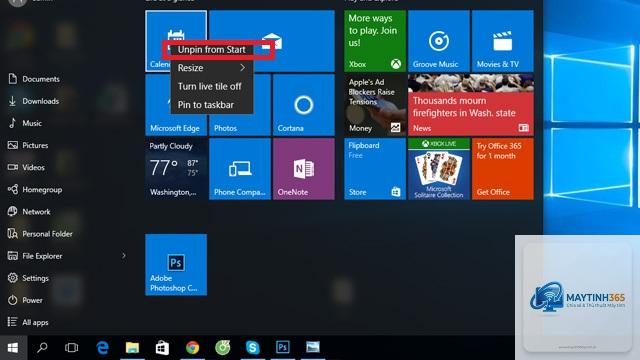Open the picture viewer taskbar icon
The image size is (640, 360).
[x=313, y=348]
